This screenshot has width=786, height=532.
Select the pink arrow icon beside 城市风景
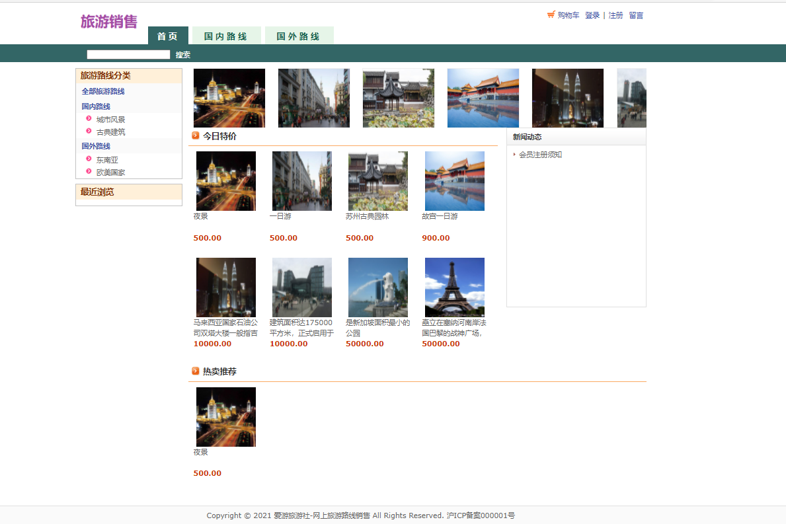point(88,119)
